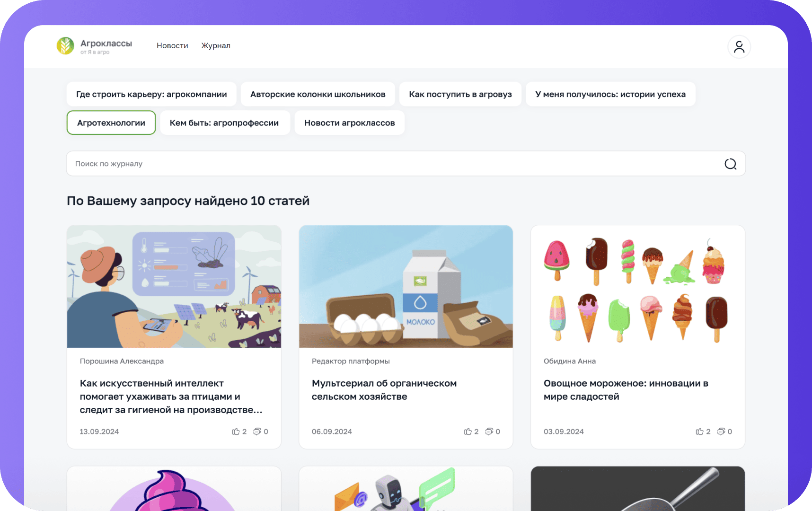Open comments on the artificial intelligence article
This screenshot has height=511, width=812.
pos(257,432)
